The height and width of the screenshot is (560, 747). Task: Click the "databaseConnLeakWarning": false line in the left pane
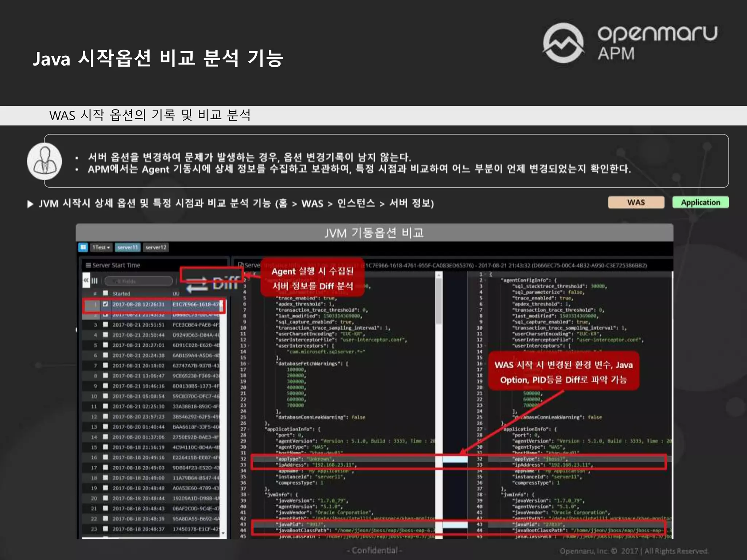pyautogui.click(x=321, y=417)
